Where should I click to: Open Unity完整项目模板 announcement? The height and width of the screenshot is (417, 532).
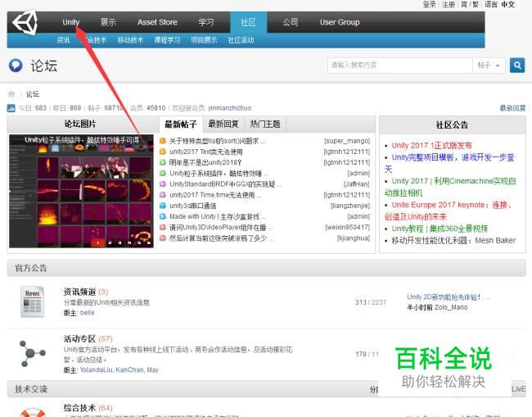[449, 163]
